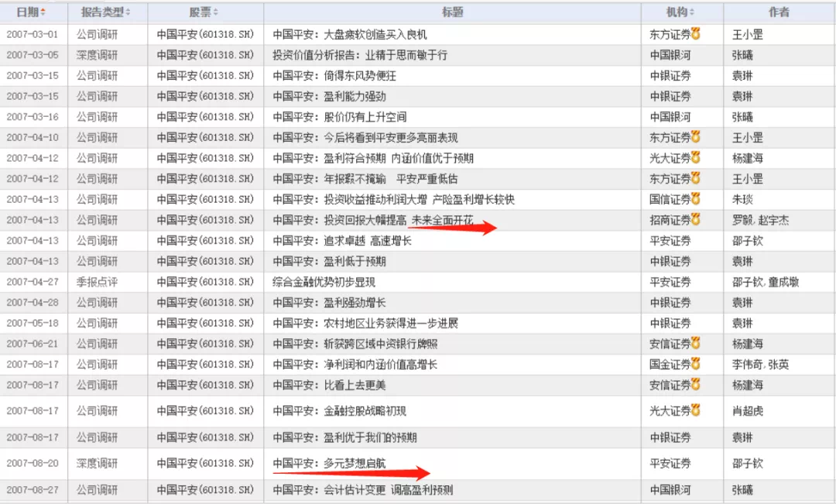Click 安信证券 medal icon in 斩获跨区域中资银行牌照 row

696,343
